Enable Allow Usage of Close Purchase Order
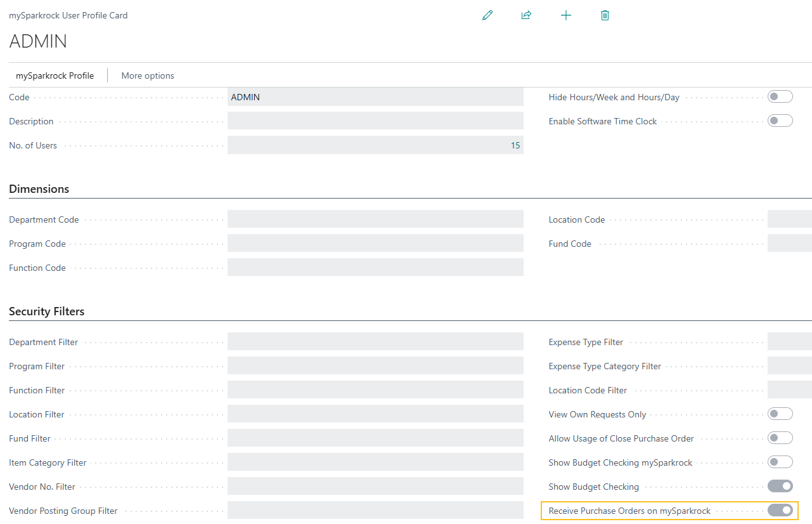Viewport: 812px width, 524px height. tap(780, 438)
